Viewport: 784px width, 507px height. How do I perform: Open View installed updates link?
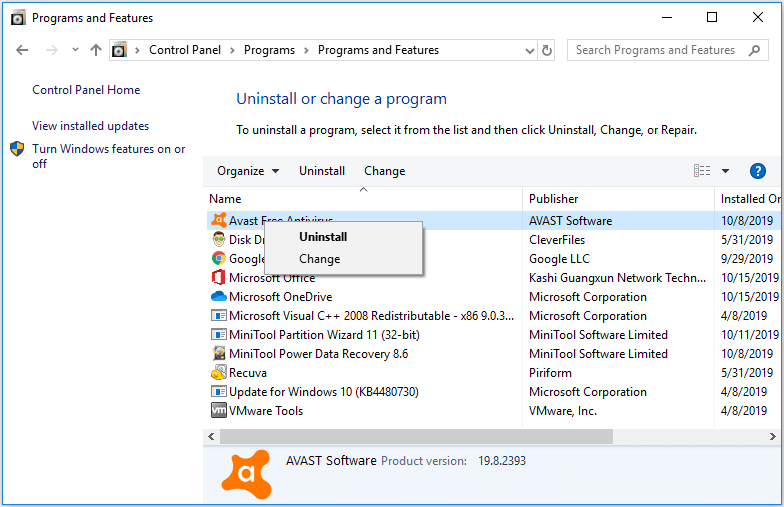(90, 126)
